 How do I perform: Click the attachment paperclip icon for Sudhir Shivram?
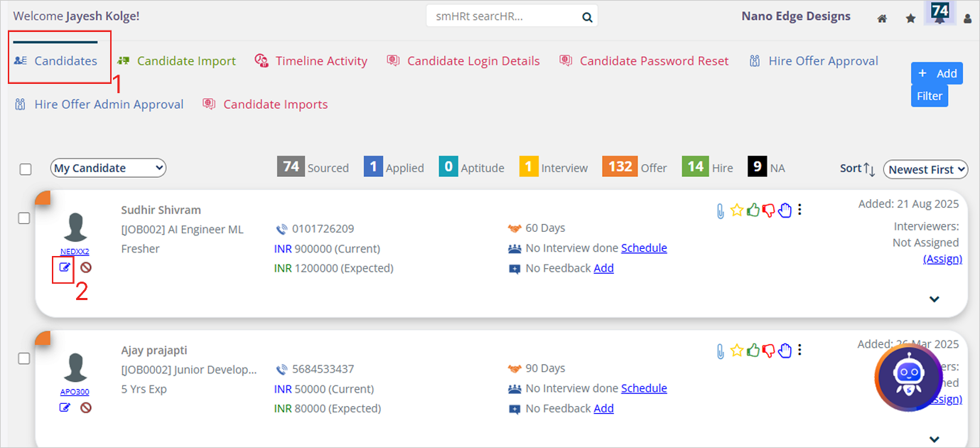click(x=720, y=210)
